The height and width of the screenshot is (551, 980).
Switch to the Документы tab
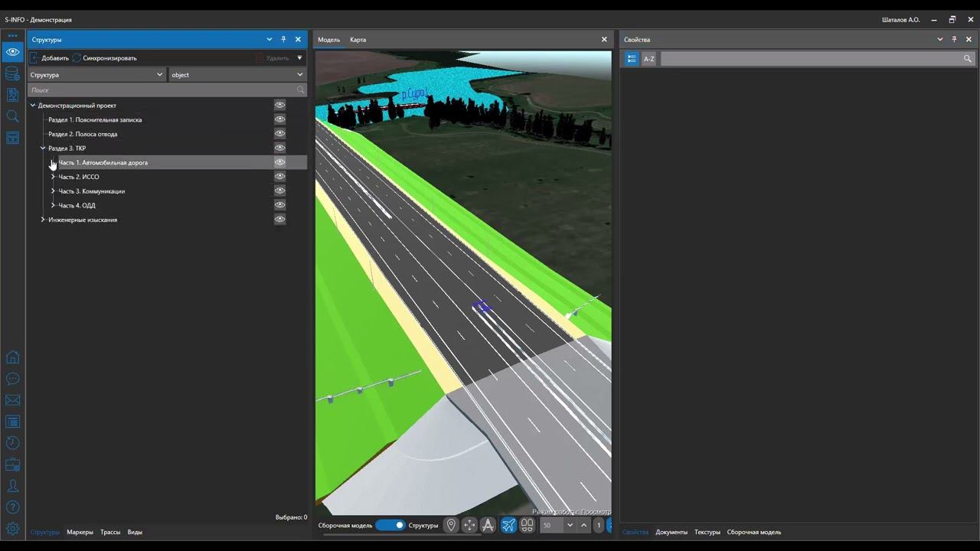click(671, 532)
